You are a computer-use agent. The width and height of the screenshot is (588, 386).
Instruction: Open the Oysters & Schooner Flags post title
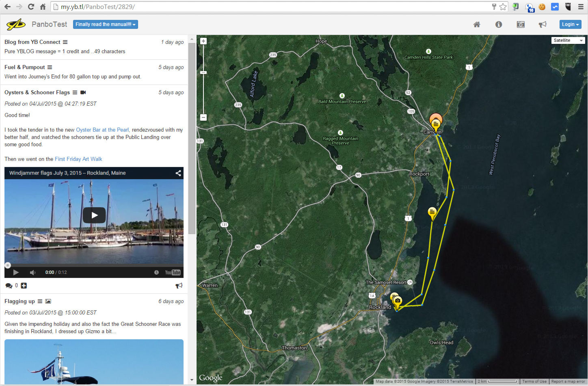click(x=37, y=92)
